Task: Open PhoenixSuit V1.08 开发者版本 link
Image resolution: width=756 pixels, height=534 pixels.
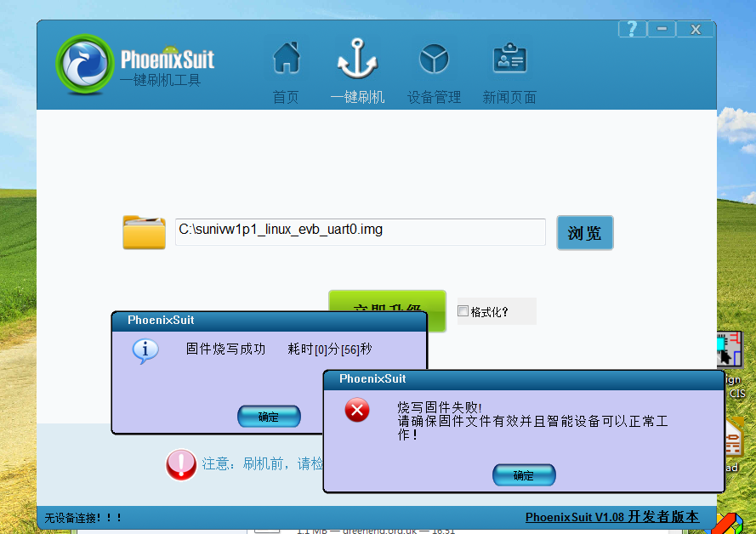Action: click(611, 517)
